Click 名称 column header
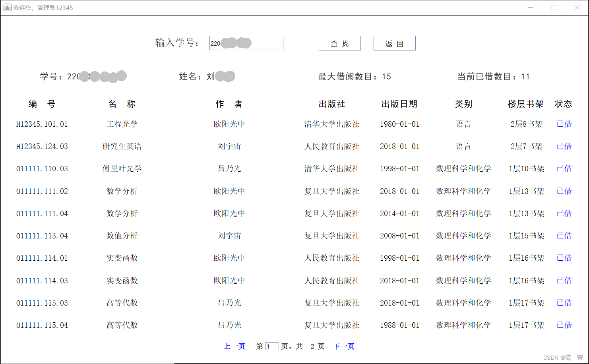 click(x=122, y=104)
